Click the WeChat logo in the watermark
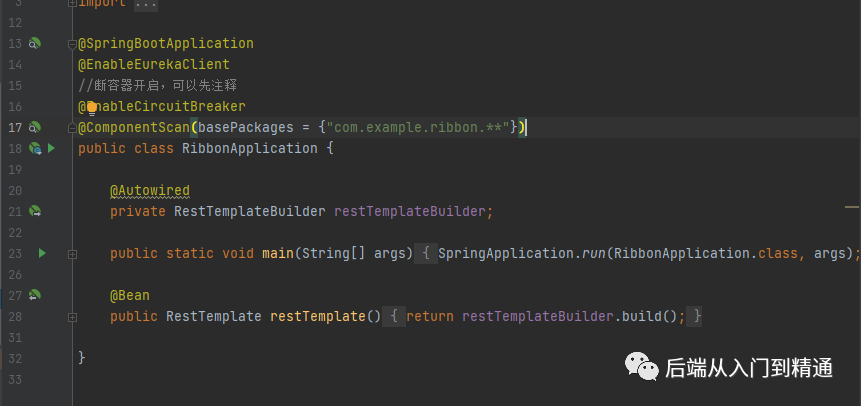861x406 pixels. coord(641,366)
